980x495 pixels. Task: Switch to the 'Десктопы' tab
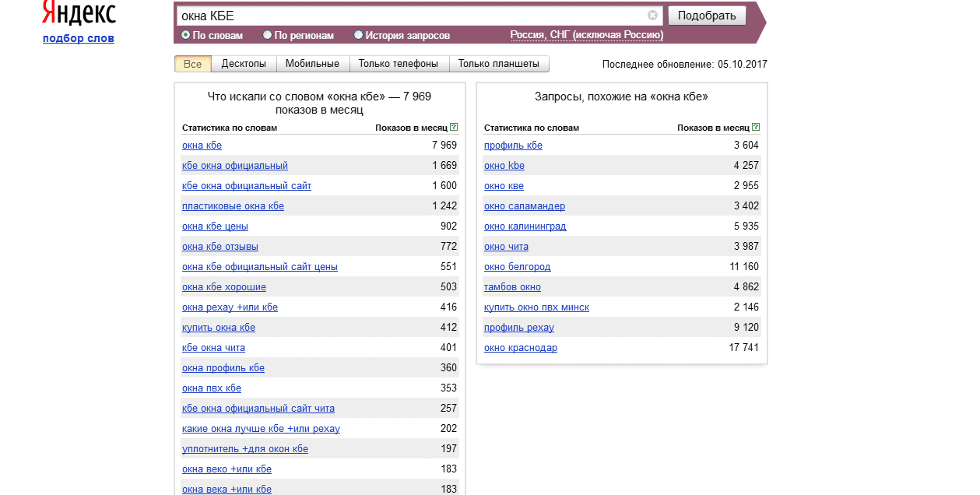pyautogui.click(x=244, y=64)
